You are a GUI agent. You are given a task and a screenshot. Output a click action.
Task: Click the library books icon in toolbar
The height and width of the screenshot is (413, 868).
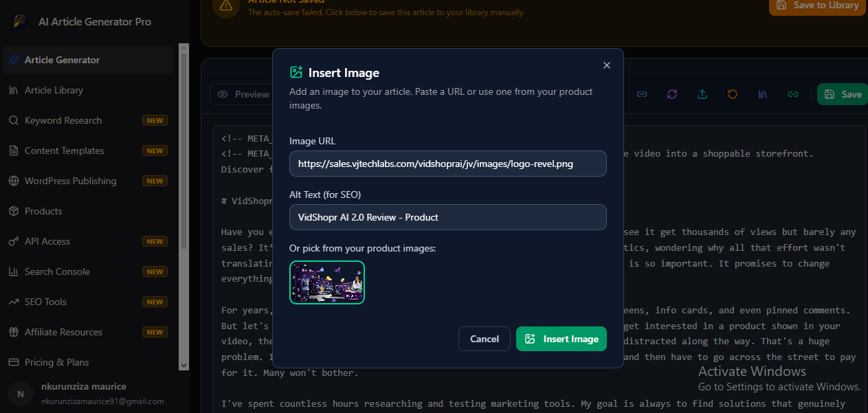763,94
